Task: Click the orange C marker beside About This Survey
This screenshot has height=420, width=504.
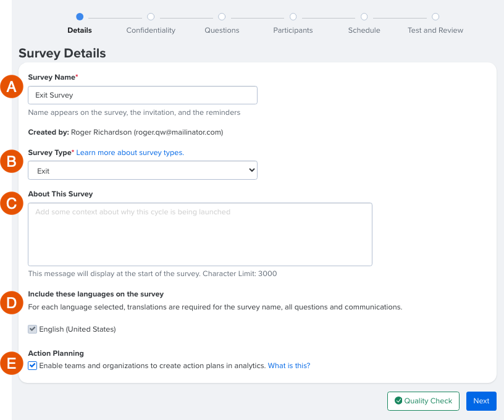Action: coord(12,203)
